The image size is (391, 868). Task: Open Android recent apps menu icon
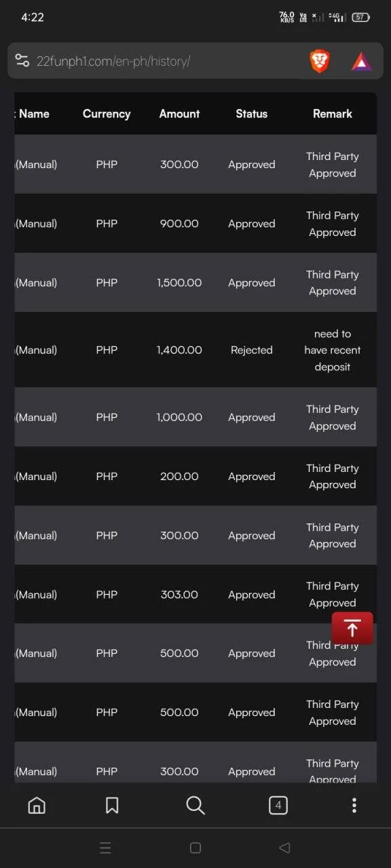click(105, 848)
